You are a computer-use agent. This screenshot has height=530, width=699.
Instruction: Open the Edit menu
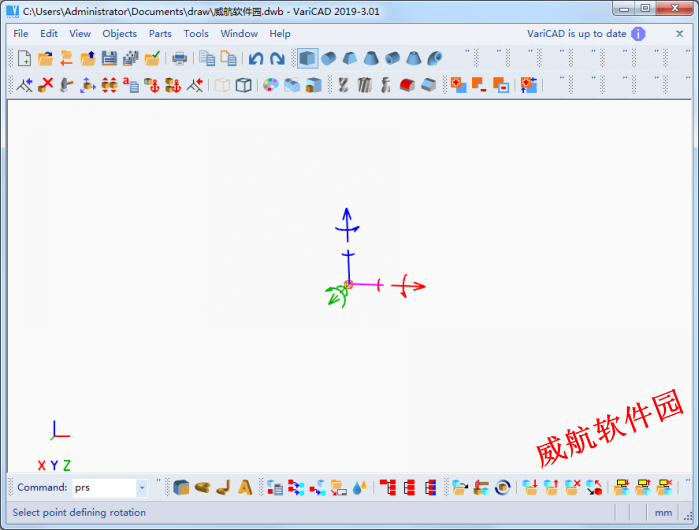pos(49,33)
